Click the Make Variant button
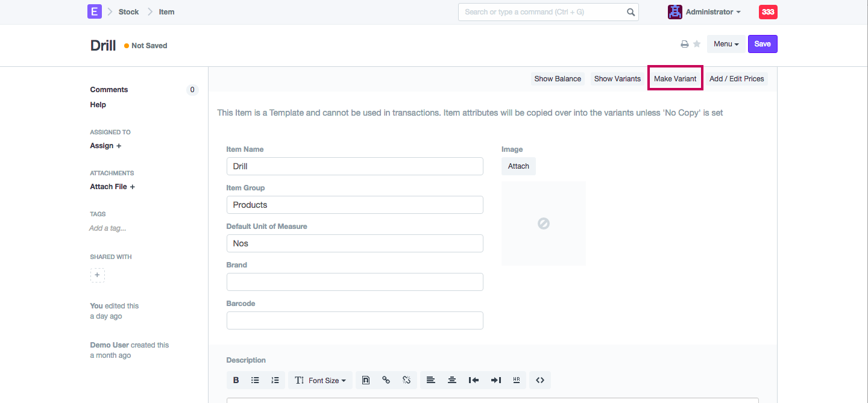The width and height of the screenshot is (868, 403). 675,79
